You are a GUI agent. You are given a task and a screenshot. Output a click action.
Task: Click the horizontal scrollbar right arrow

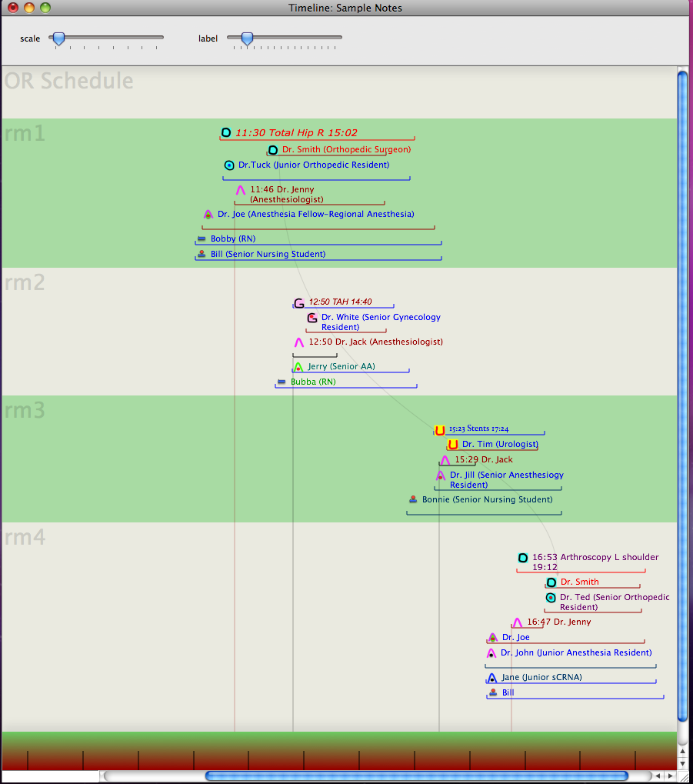click(x=669, y=776)
